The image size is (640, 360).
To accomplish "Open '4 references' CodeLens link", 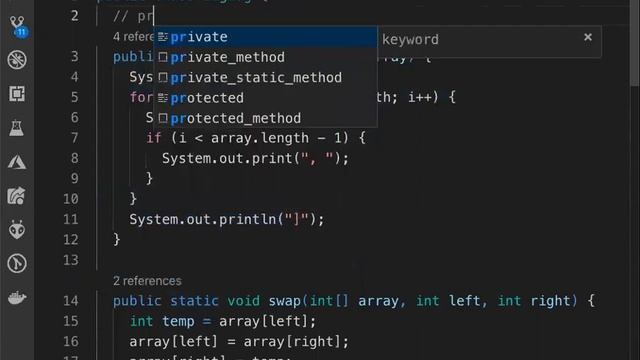I will point(133,37).
